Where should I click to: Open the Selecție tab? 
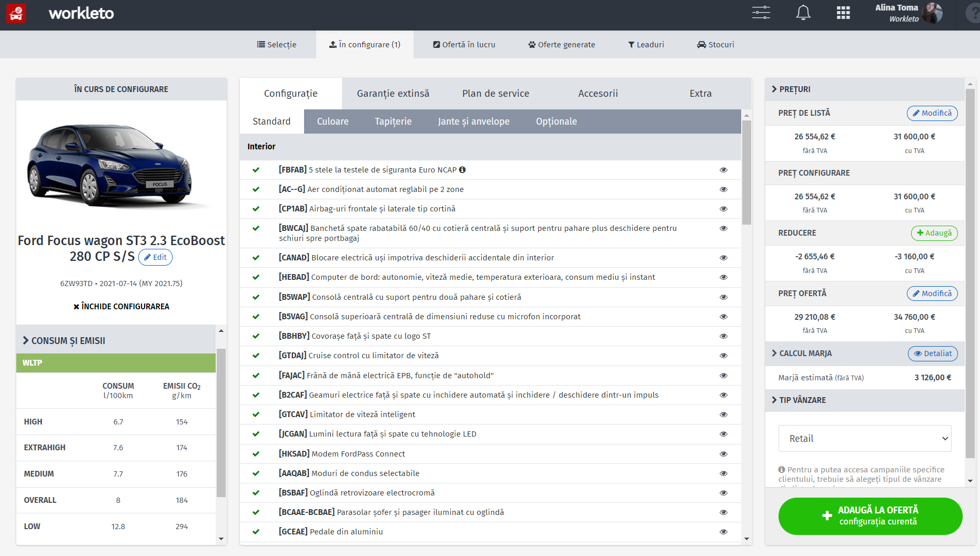click(277, 45)
